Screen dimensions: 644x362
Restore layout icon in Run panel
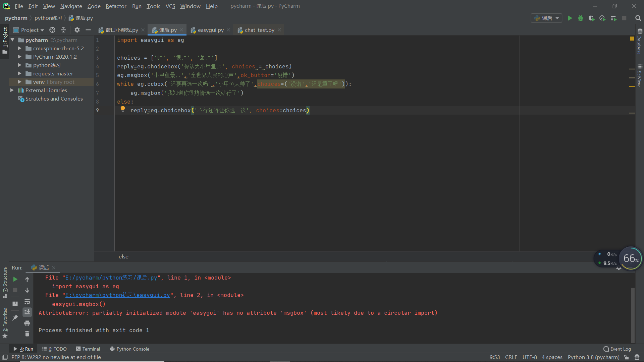[15, 304]
